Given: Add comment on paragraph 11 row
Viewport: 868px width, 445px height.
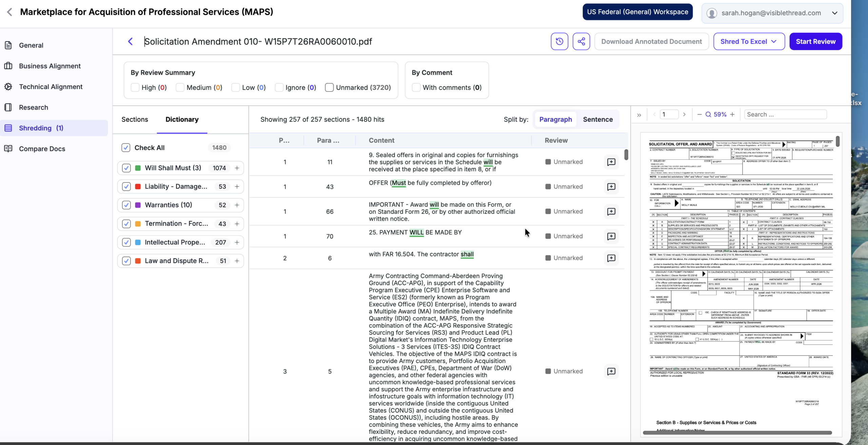Looking at the screenshot, I should coord(611,162).
